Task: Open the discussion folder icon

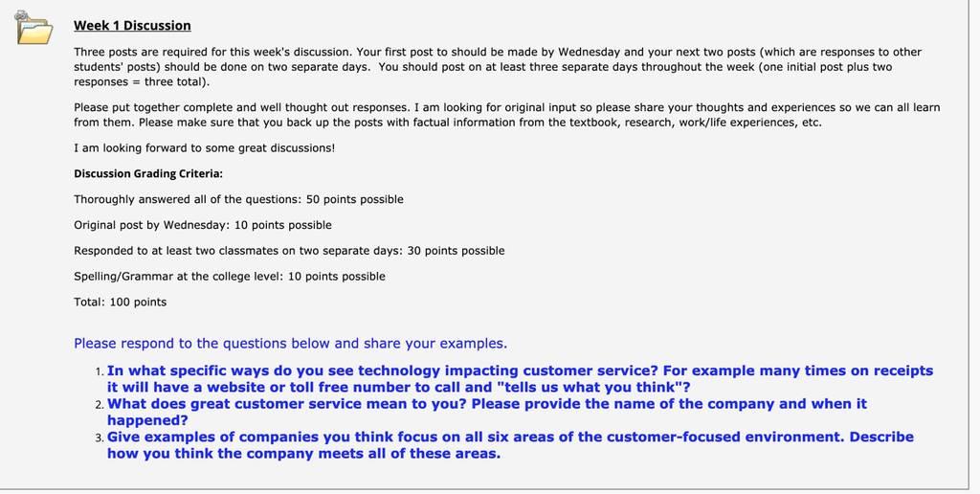Action: (34, 28)
